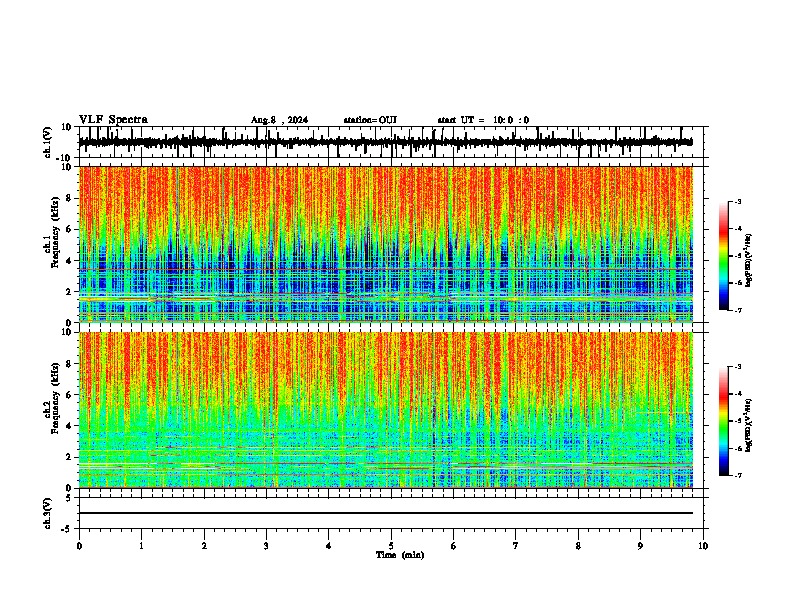Select the "start UT = 10:0 :0" text
792x612 pixels.
[483, 120]
